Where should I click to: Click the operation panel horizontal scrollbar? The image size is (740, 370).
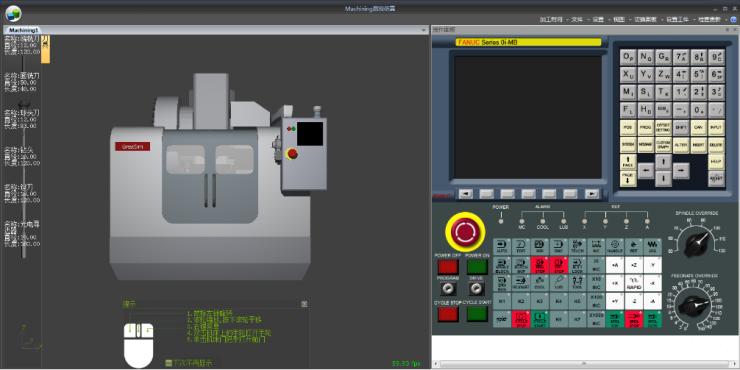584,364
